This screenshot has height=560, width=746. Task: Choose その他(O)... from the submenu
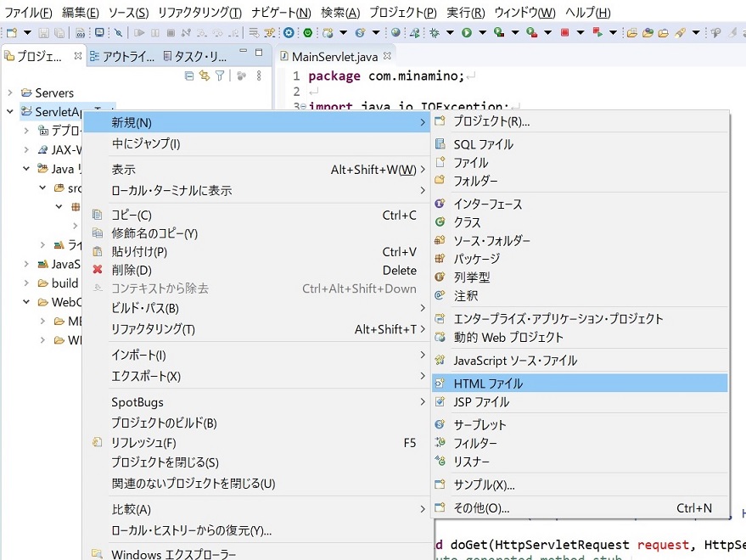[x=580, y=507]
